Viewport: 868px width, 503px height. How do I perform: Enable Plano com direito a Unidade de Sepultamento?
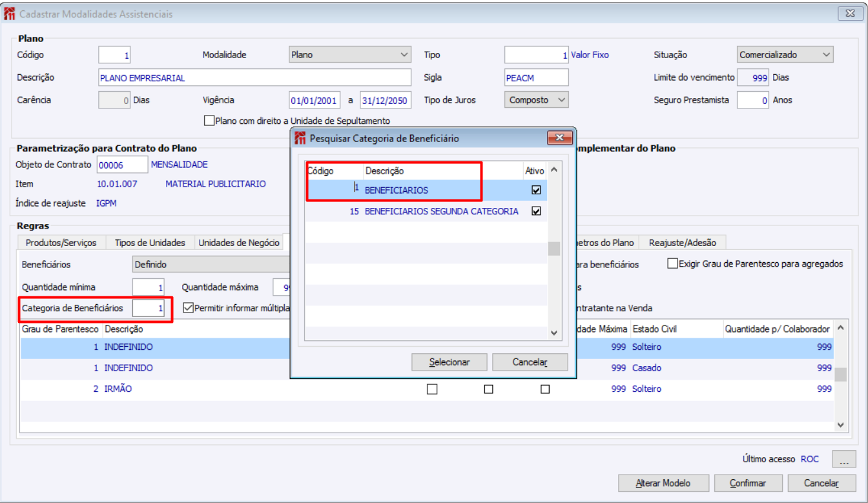[209, 121]
